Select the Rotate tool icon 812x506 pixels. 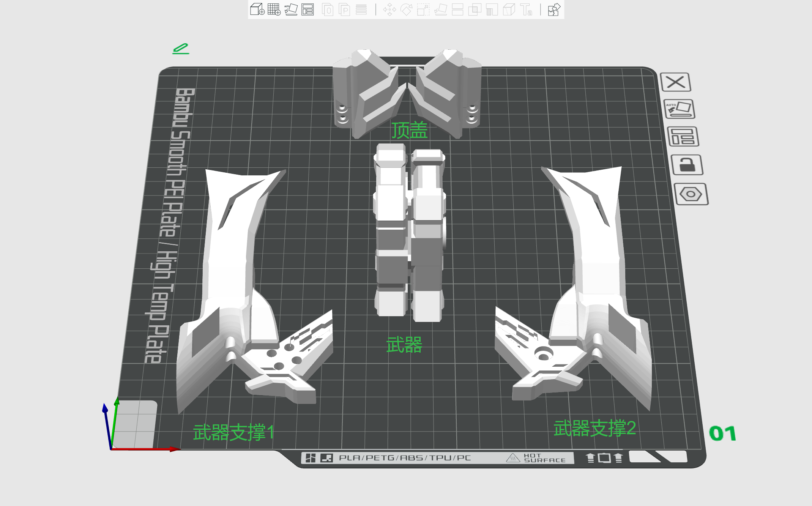click(x=406, y=9)
